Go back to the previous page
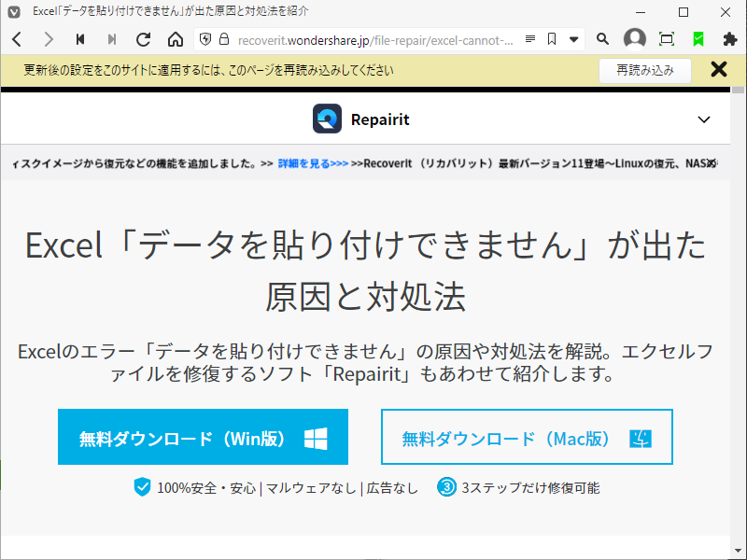This screenshot has height=560, width=747. click(17, 39)
